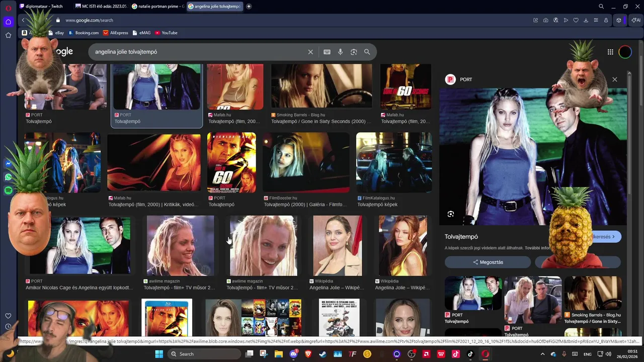Open Google Lens image search
644x362 pixels.
pos(354,52)
